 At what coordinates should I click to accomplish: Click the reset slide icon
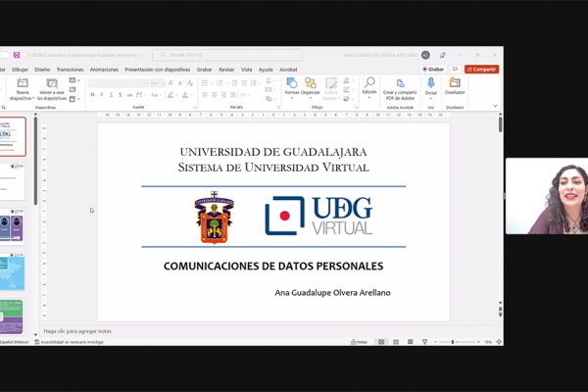tap(73, 89)
